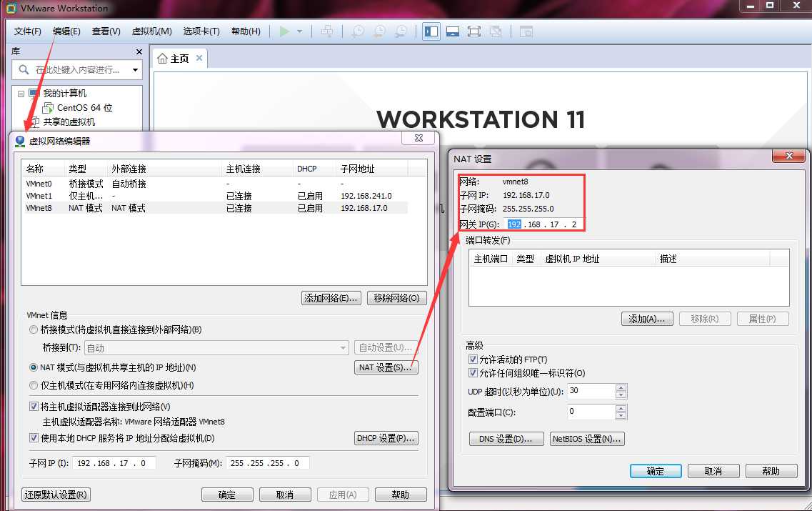Decrease 配置端口 value with down arrow

(x=621, y=416)
